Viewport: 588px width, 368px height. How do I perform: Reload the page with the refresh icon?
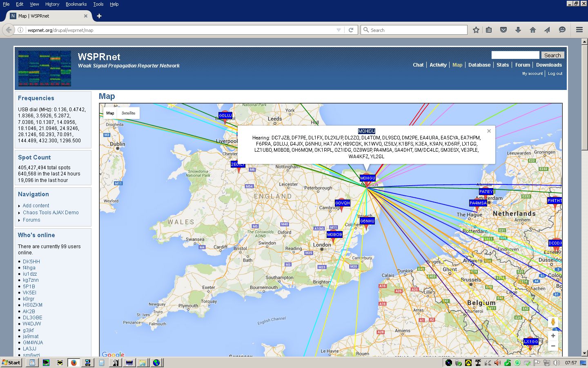(x=351, y=30)
